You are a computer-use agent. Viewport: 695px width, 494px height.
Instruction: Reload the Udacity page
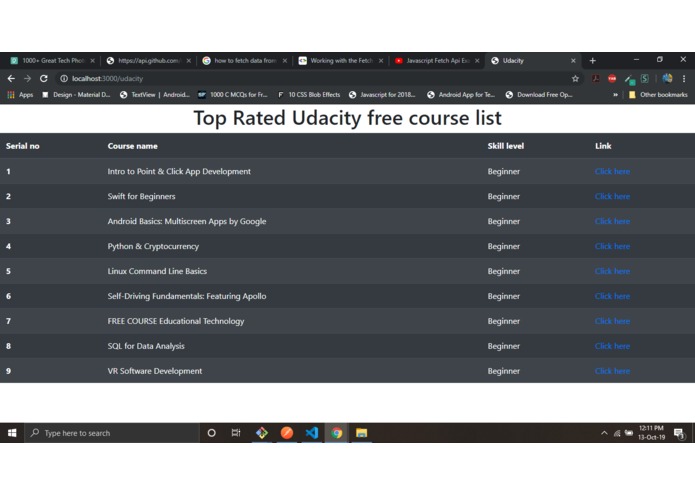43,78
